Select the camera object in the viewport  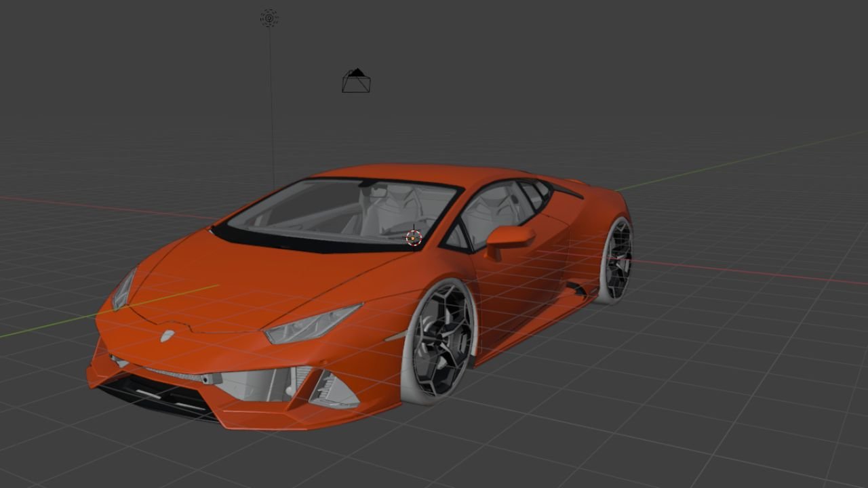(x=356, y=81)
